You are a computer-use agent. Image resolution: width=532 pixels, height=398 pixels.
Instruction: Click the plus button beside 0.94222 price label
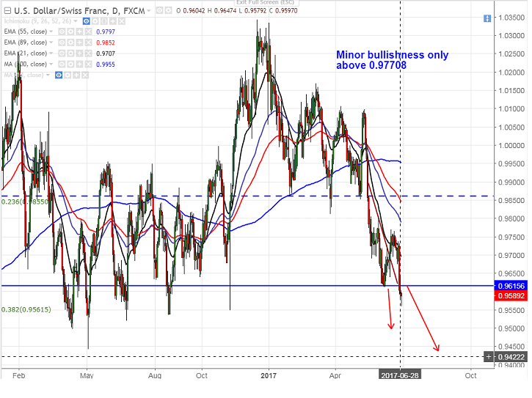(x=489, y=357)
